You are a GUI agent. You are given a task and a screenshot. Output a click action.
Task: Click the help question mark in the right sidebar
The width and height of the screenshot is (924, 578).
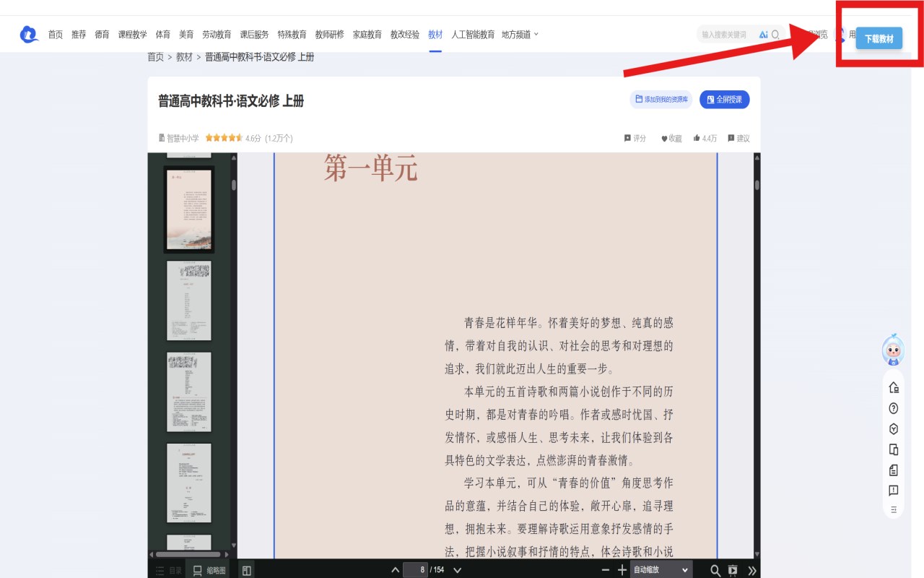[x=894, y=408]
